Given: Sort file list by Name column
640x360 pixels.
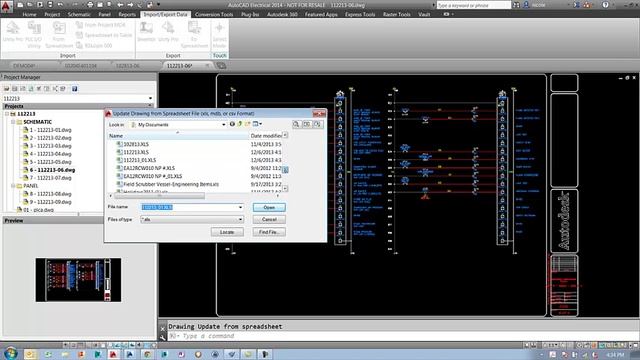Looking at the screenshot, I should [x=178, y=136].
